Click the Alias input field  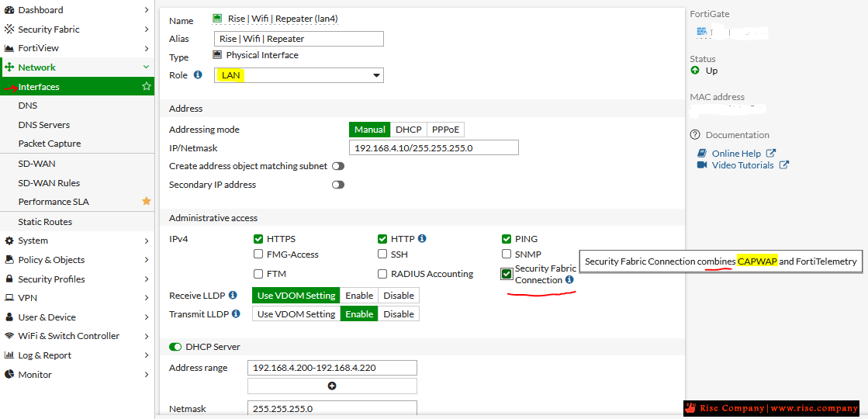(x=299, y=39)
